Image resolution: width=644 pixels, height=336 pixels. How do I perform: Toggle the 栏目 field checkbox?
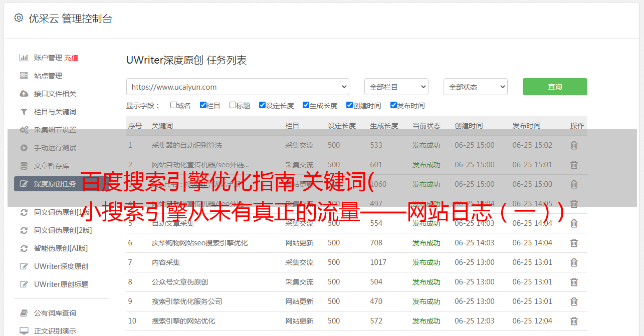point(203,105)
